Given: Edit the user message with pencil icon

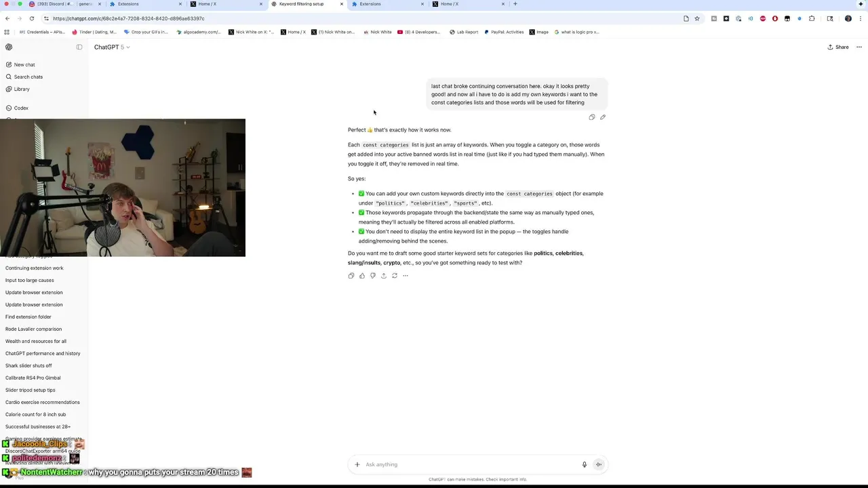Looking at the screenshot, I should point(603,117).
